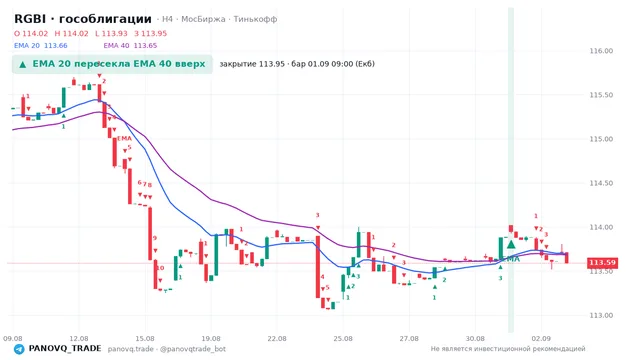
Task: Click the 113.00 price axis label
Action: pyautogui.click(x=601, y=316)
